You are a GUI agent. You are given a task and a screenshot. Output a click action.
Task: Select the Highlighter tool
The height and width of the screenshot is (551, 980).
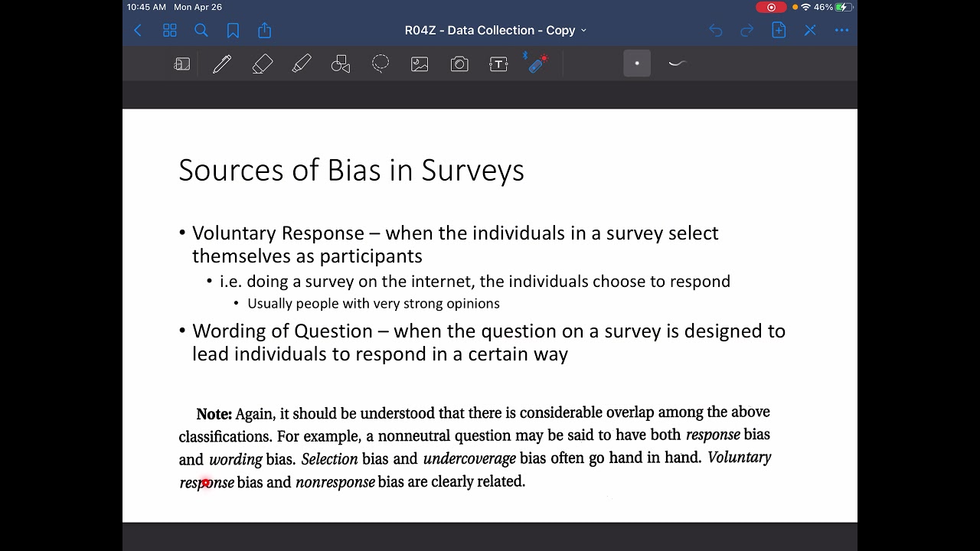tap(302, 64)
